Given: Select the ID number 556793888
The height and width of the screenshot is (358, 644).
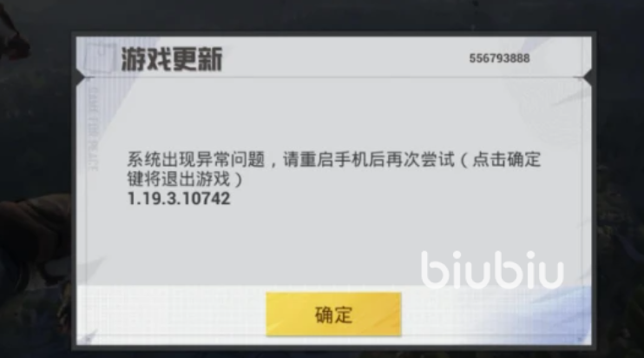Looking at the screenshot, I should coord(499,58).
